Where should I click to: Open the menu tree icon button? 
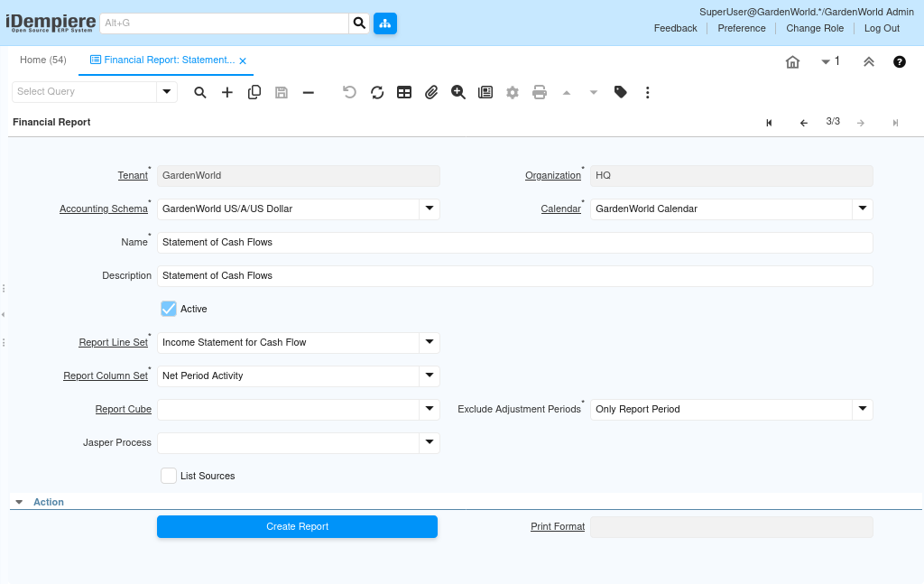coord(384,23)
